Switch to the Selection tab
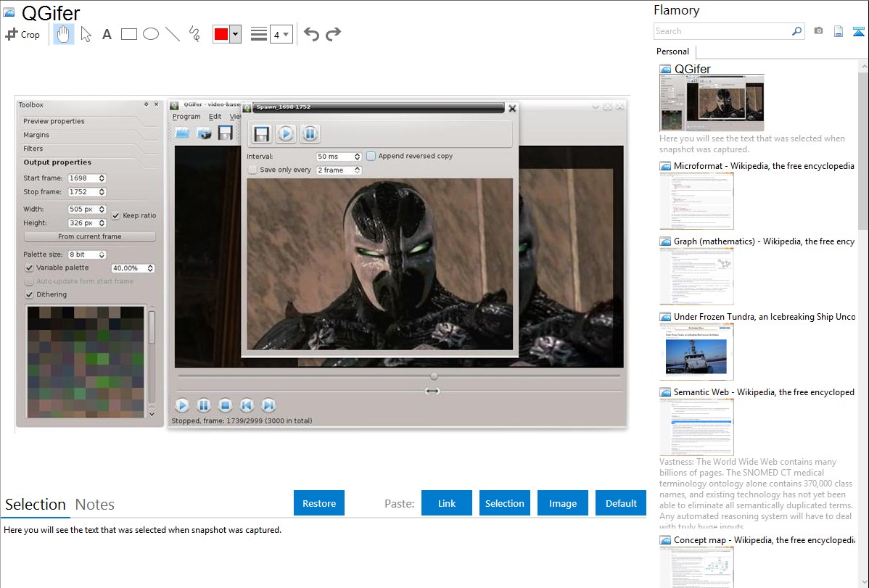This screenshot has height=588, width=869. point(36,505)
